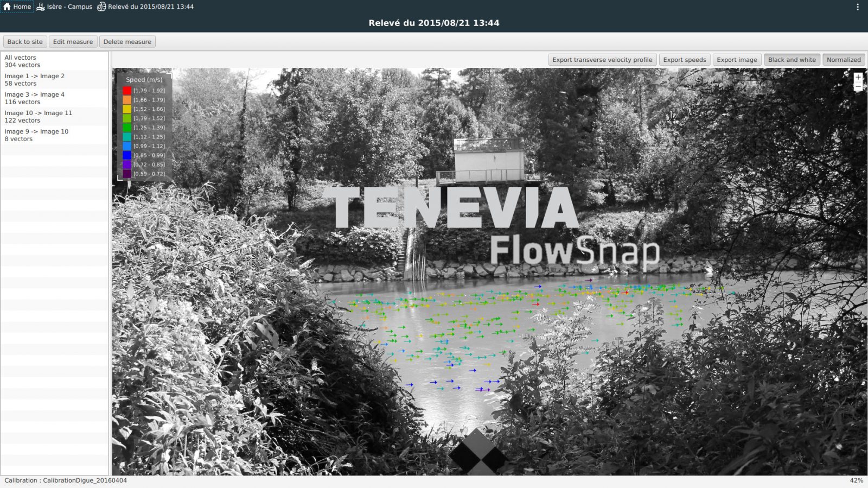Click the Home house icon
Screen dimensions: 868x488
(7, 7)
